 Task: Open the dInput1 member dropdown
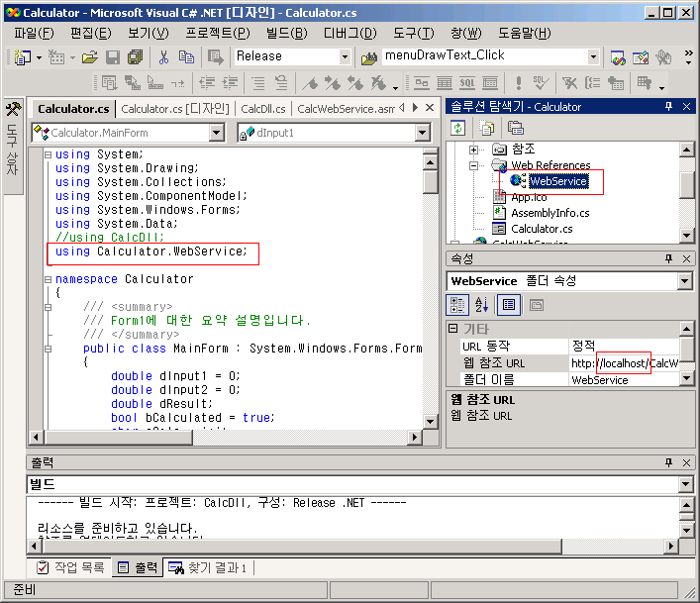tap(422, 133)
